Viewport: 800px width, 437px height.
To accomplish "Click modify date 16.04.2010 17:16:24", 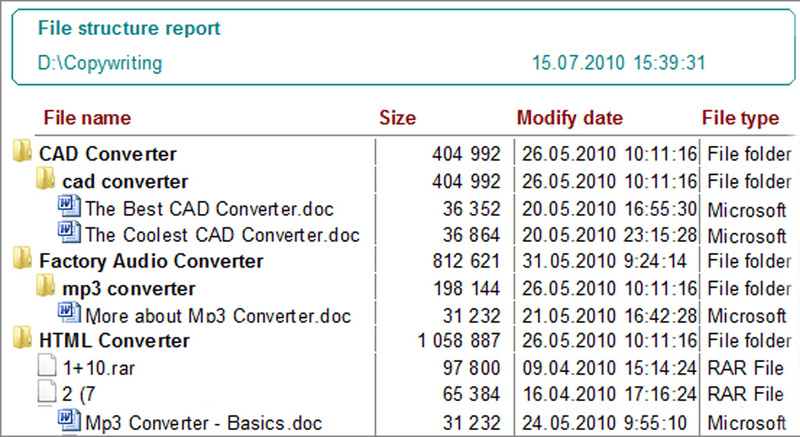I will tap(609, 394).
